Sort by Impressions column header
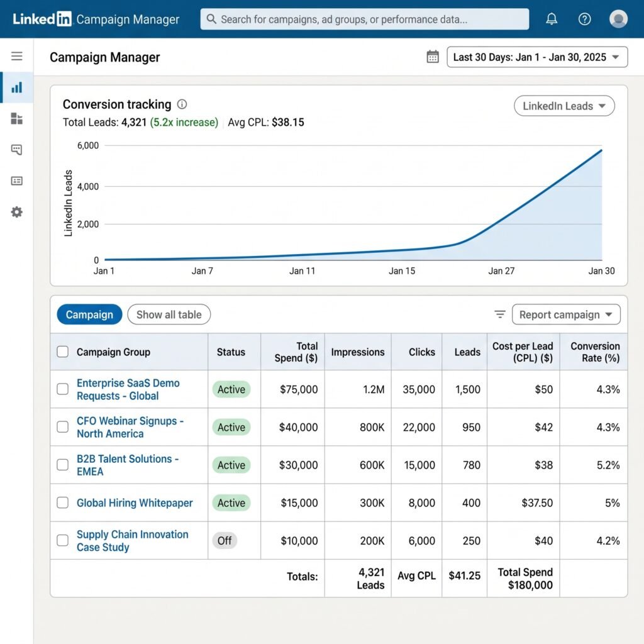This screenshot has height=644, width=644. [x=358, y=352]
